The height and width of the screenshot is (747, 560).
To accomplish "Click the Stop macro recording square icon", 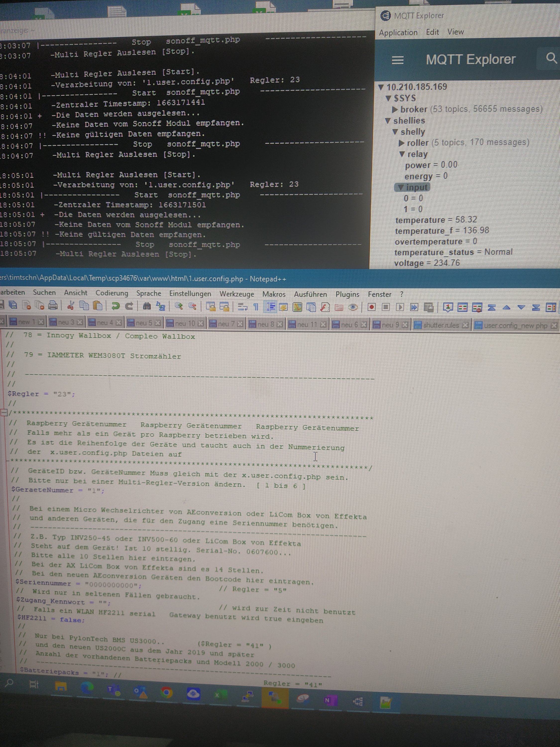I will click(386, 307).
